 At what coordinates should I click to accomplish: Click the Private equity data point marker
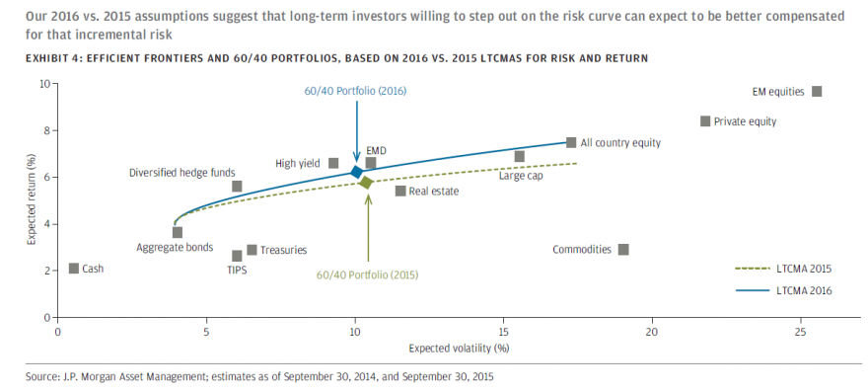[705, 121]
